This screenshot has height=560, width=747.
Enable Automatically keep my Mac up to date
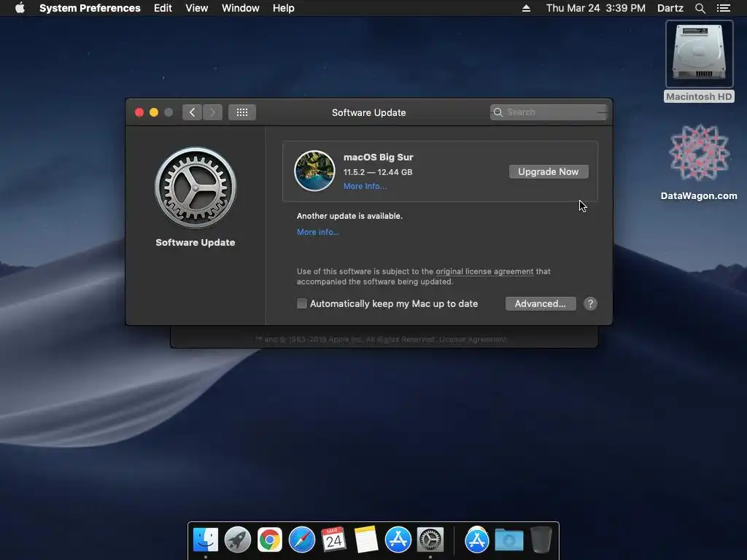tap(301, 303)
